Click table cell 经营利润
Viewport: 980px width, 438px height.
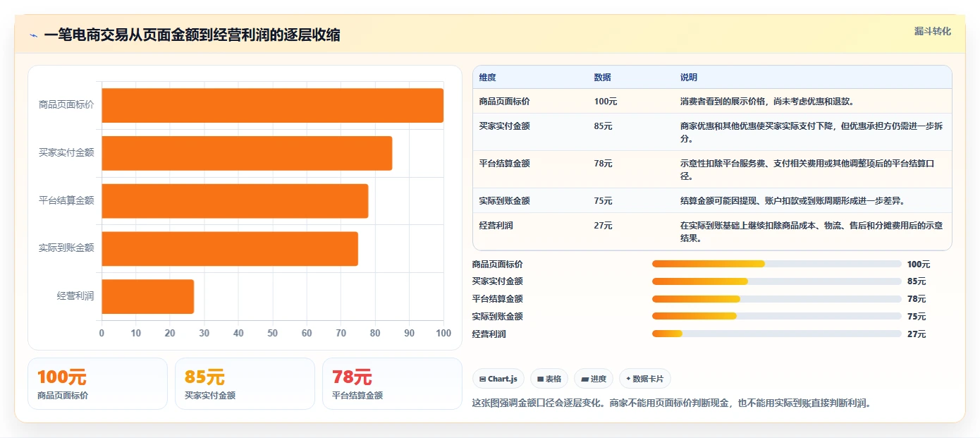pyautogui.click(x=496, y=226)
